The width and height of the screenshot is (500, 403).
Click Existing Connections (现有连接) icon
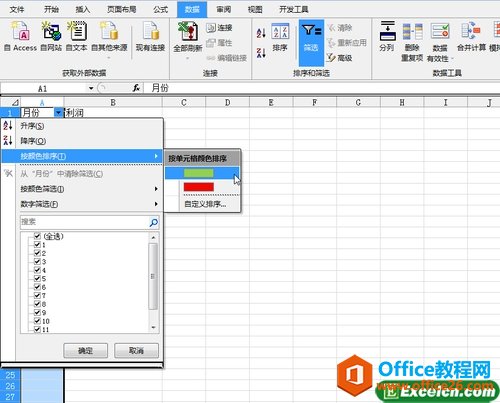point(150,36)
